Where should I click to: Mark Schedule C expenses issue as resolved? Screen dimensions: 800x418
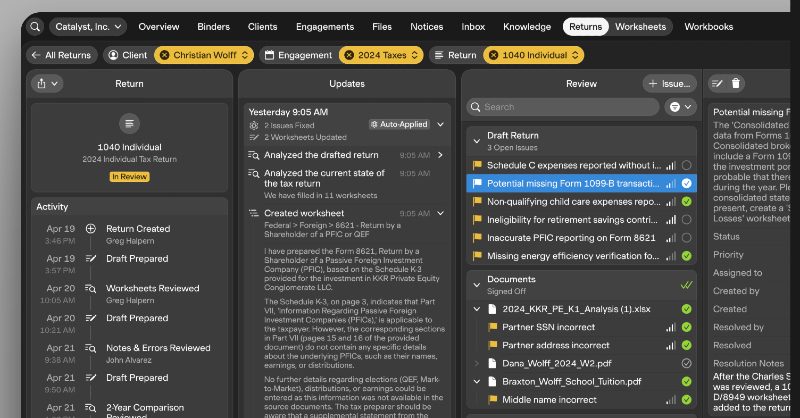[x=686, y=166]
